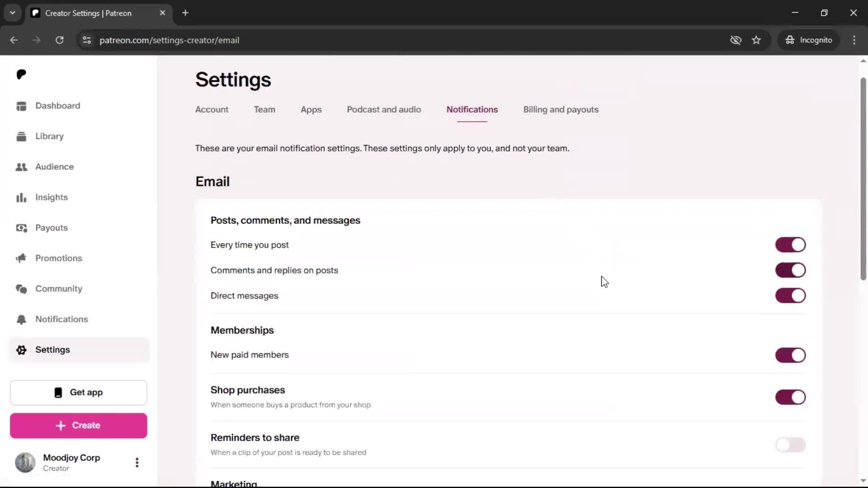Viewport: 868px width, 488px height.
Task: Open the Chrome three-dot menu
Action: [x=854, y=40]
